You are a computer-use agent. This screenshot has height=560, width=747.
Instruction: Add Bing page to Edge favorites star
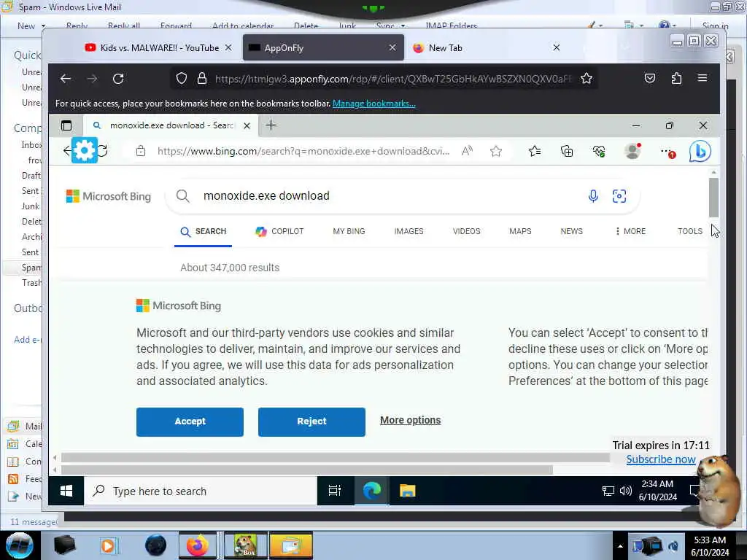(x=496, y=152)
